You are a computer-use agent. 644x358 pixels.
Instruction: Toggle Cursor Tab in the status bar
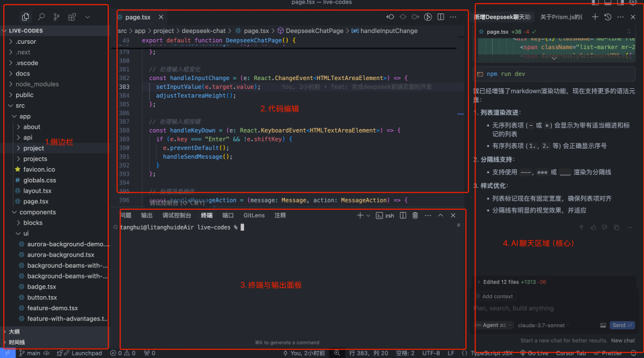pyautogui.click(x=571, y=353)
